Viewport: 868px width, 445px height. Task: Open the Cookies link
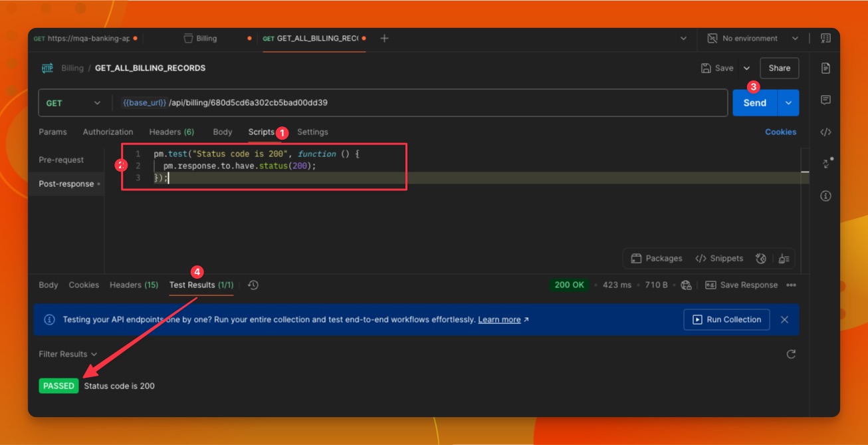(x=780, y=132)
